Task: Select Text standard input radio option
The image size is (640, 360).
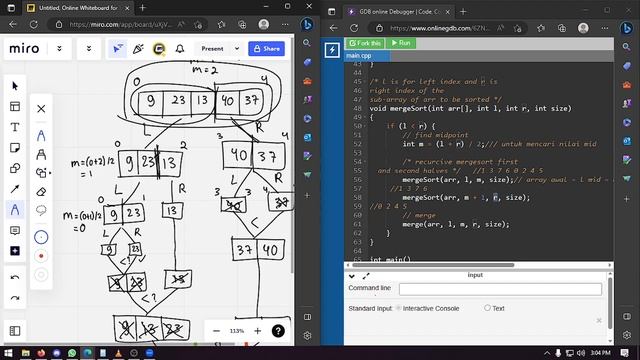Action: (487, 308)
